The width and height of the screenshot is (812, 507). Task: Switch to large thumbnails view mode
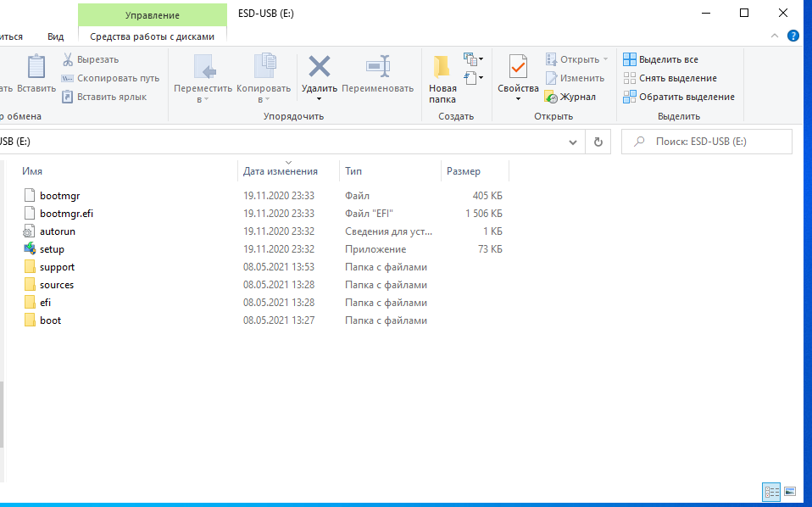point(790,491)
